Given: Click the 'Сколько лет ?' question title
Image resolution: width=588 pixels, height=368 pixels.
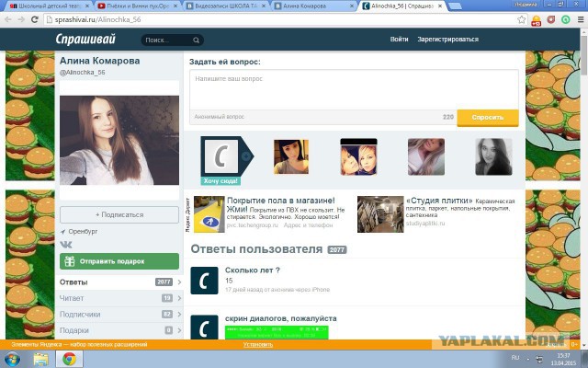Looking at the screenshot, I should coord(253,270).
